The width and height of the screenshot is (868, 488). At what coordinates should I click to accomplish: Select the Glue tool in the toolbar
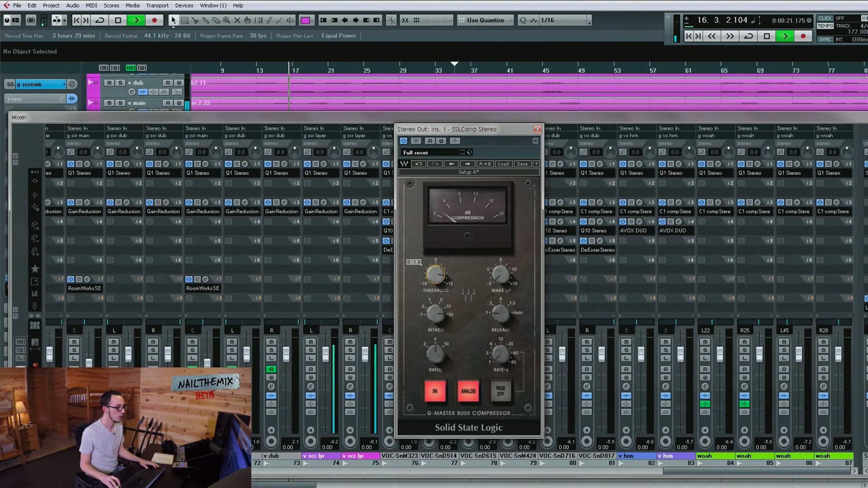tap(206, 20)
